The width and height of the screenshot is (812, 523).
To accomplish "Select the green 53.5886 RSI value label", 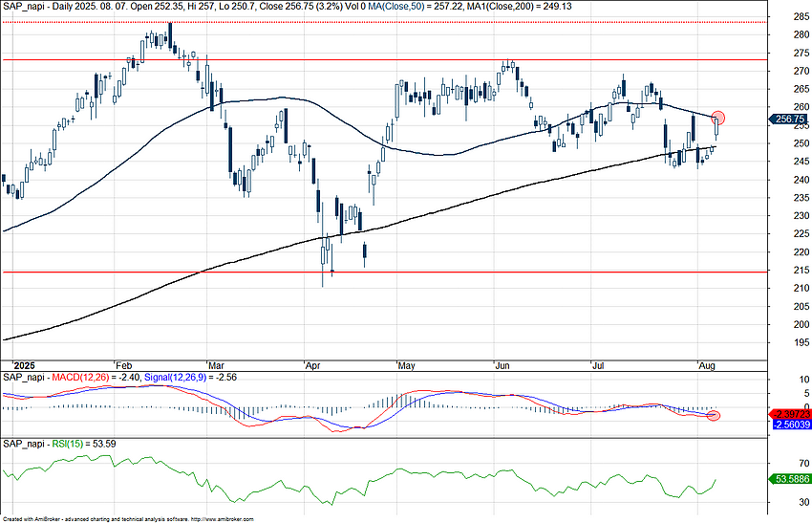I will 791,479.
